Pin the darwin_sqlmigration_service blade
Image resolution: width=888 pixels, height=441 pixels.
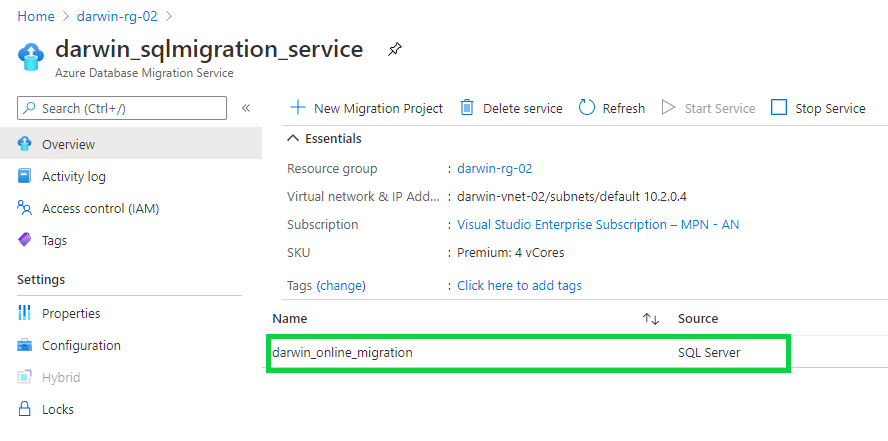click(395, 50)
